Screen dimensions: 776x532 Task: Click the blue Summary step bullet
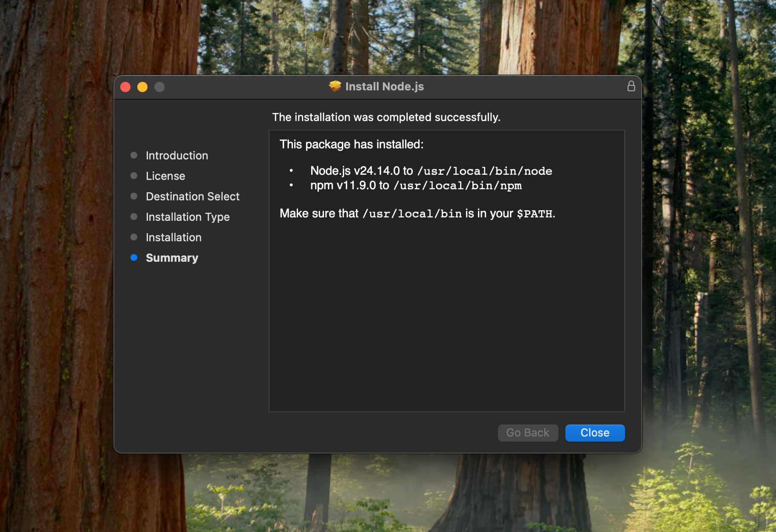(x=134, y=257)
